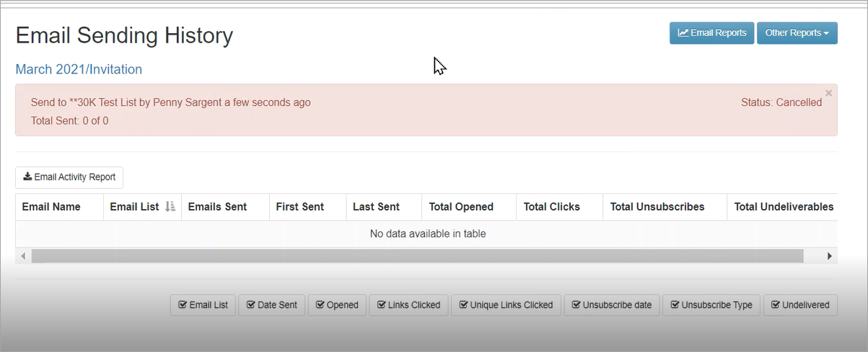Click the scrollbar's right arrow

click(829, 256)
